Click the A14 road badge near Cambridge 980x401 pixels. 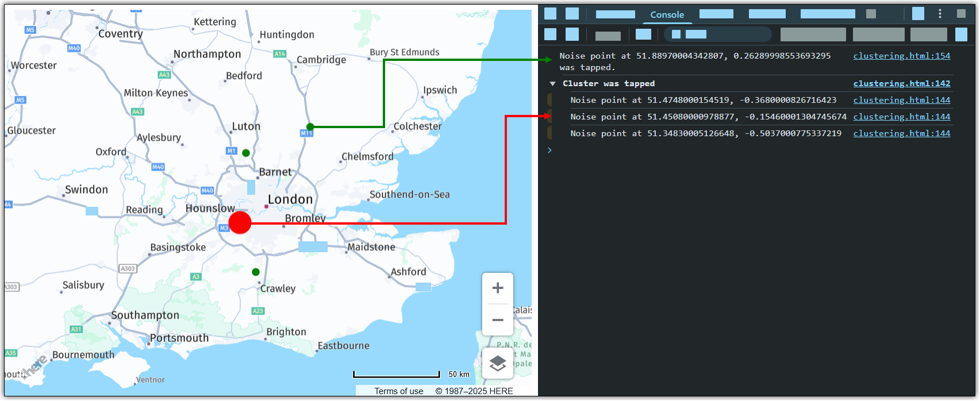[279, 54]
